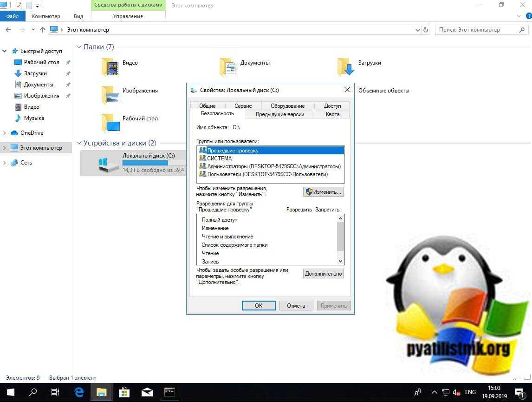Expand Сеть tree node
This screenshot has width=532, height=402.
point(5,163)
